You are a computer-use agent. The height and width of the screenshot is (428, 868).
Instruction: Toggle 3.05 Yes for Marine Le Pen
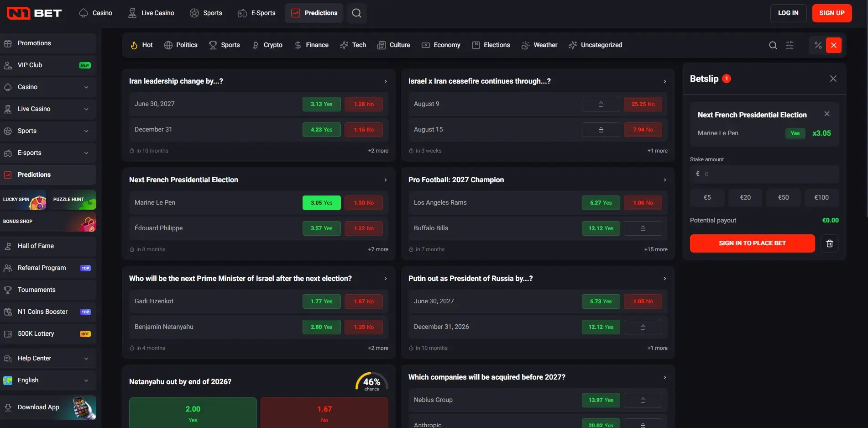[x=322, y=203]
